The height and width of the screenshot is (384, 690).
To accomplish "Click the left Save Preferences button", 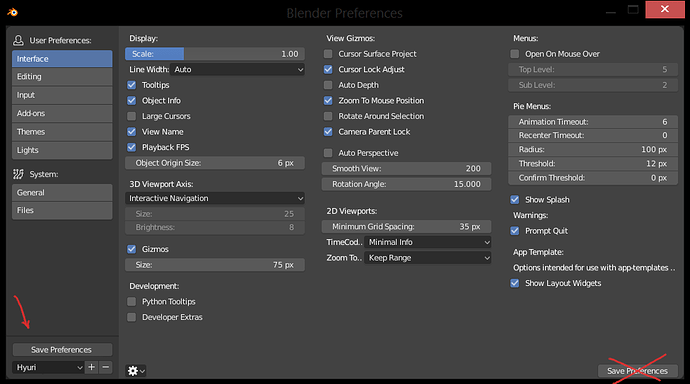I will pyautogui.click(x=62, y=350).
